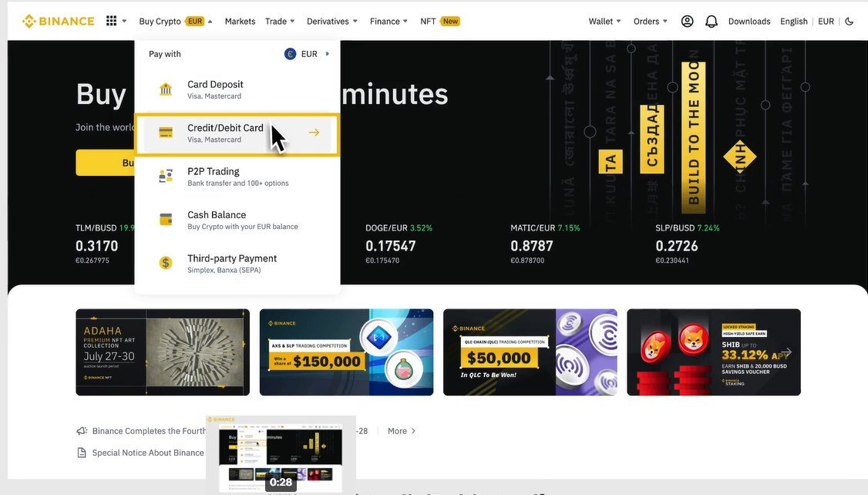
Task: Open the Markets page
Action: tap(240, 21)
